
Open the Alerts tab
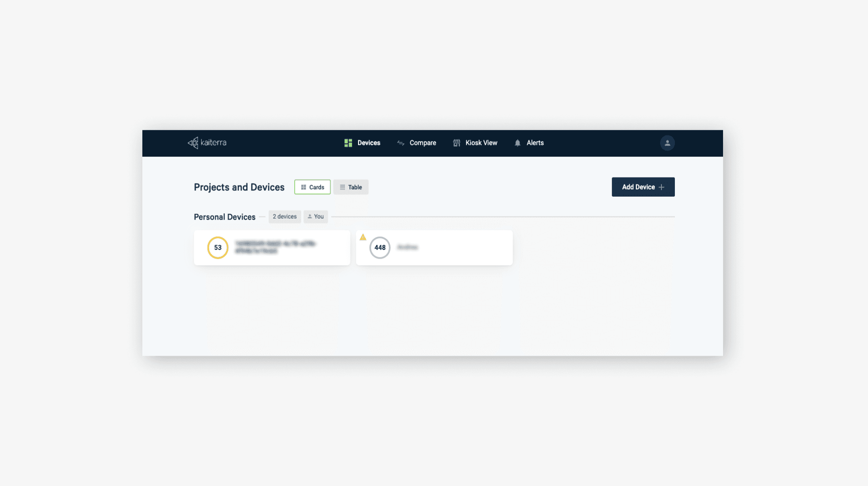click(x=535, y=143)
